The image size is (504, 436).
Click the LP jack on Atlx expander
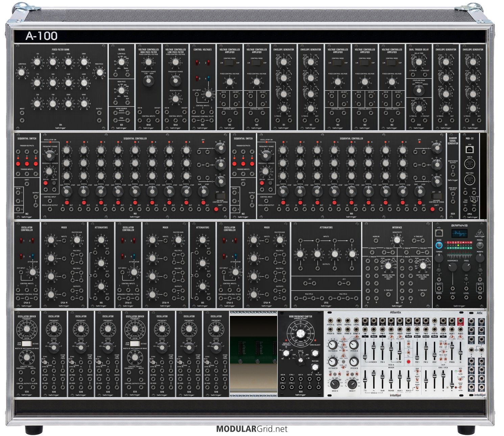pos(471,321)
